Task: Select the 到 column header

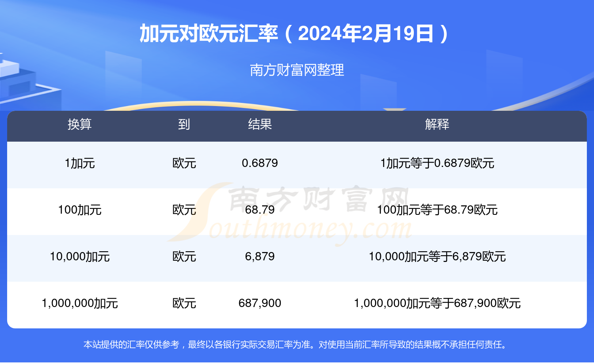Action: pyautogui.click(x=184, y=124)
